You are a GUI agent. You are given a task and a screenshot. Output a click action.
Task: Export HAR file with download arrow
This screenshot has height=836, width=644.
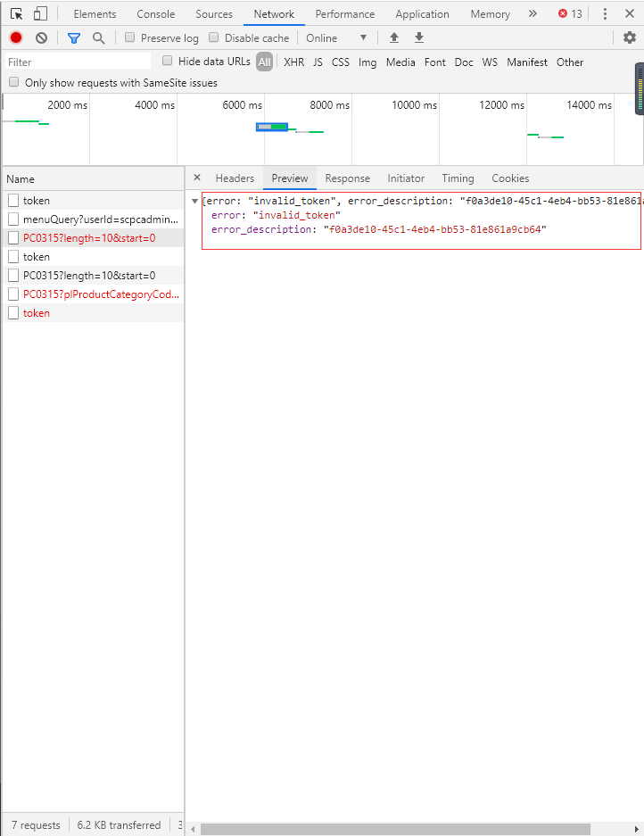(419, 37)
